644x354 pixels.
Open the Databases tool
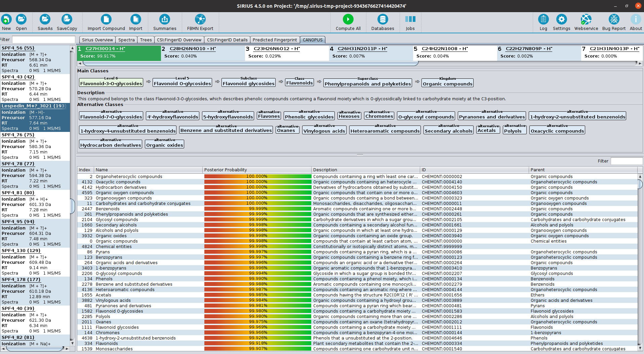[383, 20]
